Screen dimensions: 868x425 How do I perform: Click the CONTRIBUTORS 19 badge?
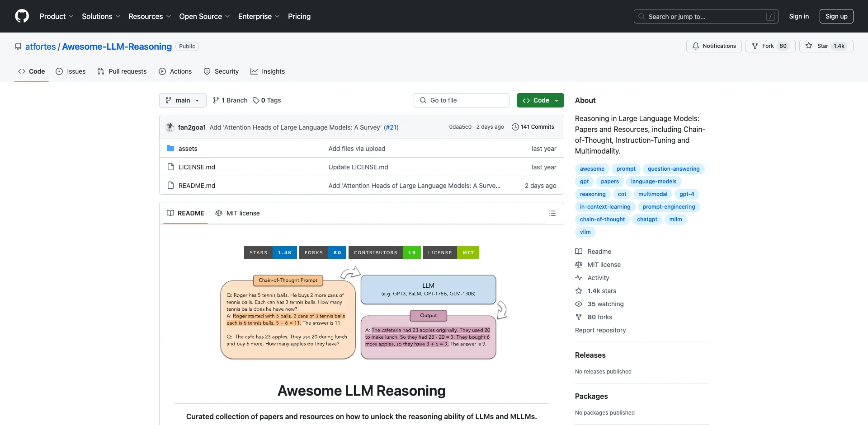[385, 252]
